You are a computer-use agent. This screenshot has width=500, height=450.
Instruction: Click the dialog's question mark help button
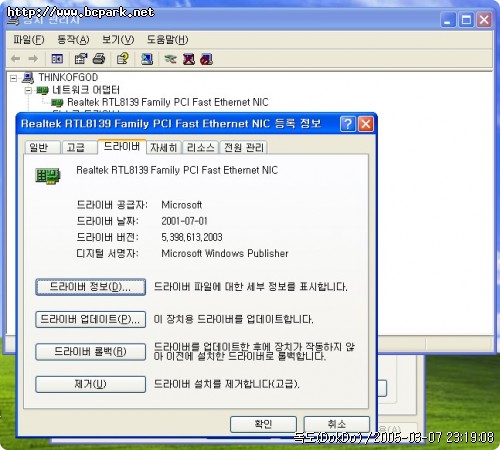(348, 124)
